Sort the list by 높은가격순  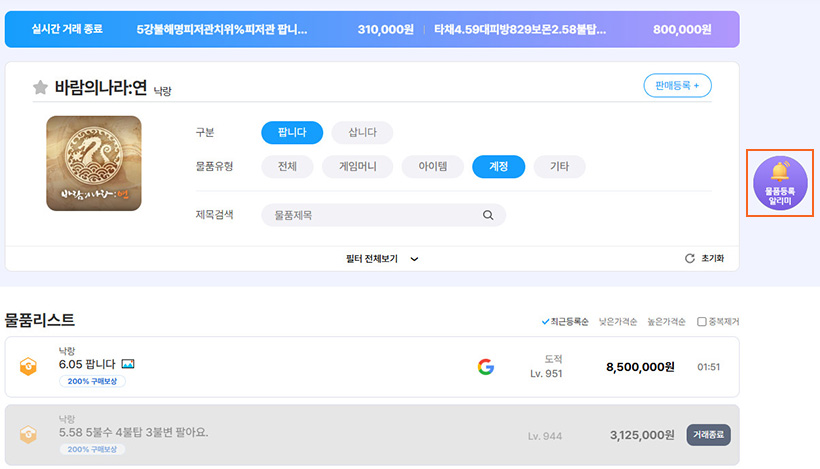pos(666,321)
